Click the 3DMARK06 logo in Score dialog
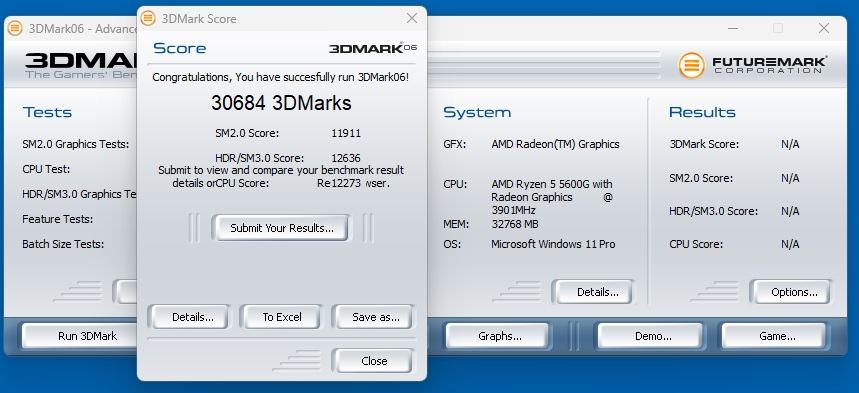Viewport: 859px width, 393px height. point(373,48)
